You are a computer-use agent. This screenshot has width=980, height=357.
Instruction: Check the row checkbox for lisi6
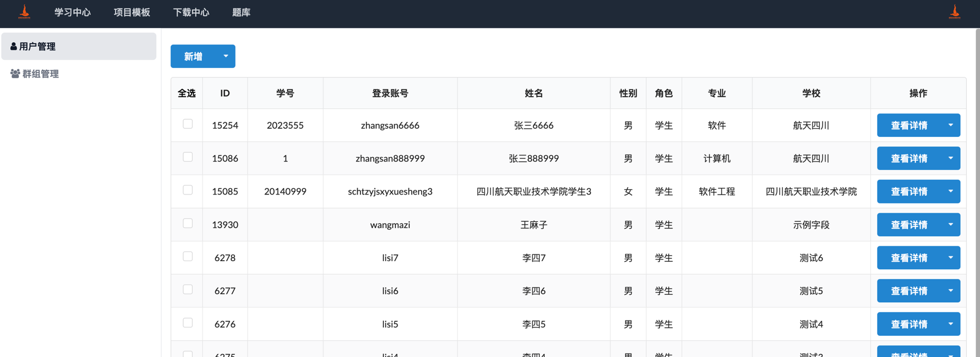coord(188,290)
